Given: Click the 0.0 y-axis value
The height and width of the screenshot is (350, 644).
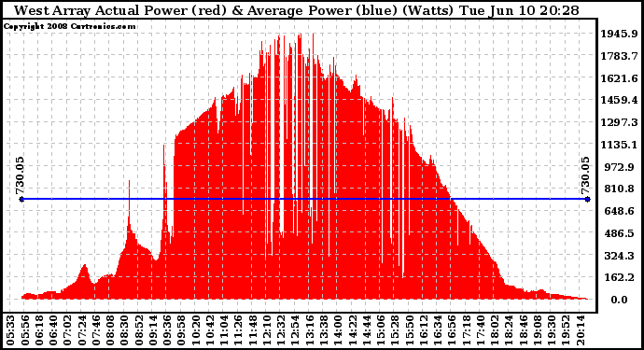Looking at the screenshot, I should click(x=619, y=300).
